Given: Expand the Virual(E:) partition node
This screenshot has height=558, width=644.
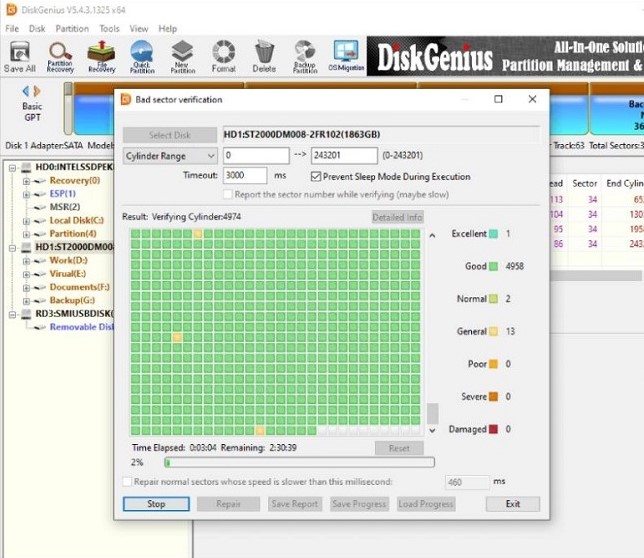Looking at the screenshot, I should click(26, 274).
